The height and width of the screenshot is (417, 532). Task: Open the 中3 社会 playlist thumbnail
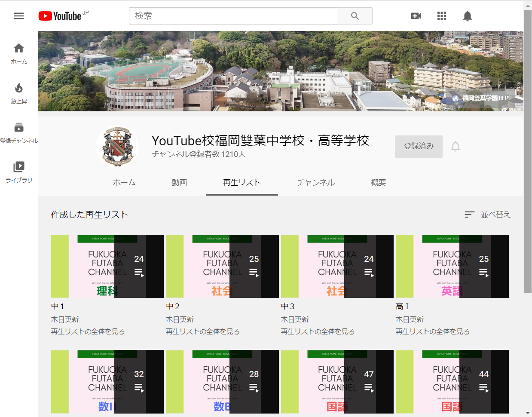(337, 267)
